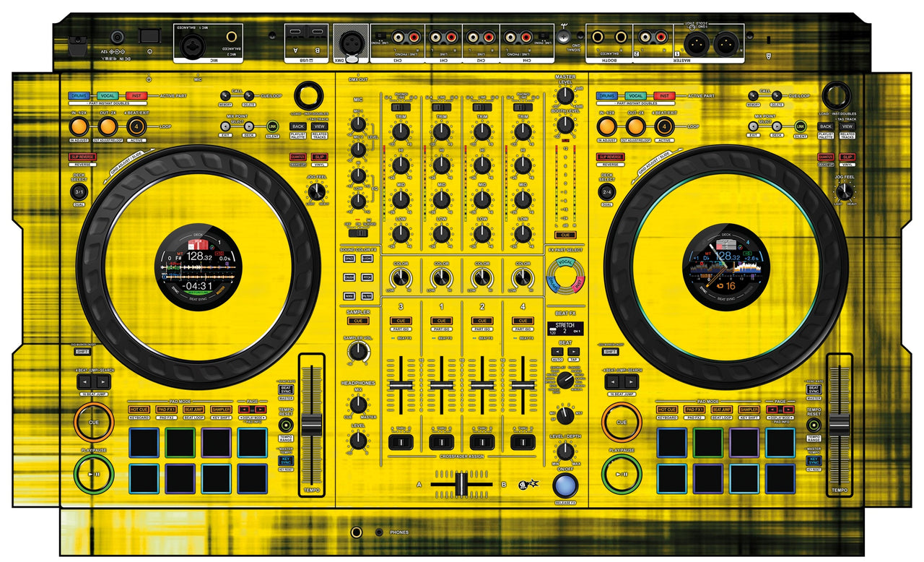
Task: Click the HEADPHONES MIX knob
Action: (357, 405)
